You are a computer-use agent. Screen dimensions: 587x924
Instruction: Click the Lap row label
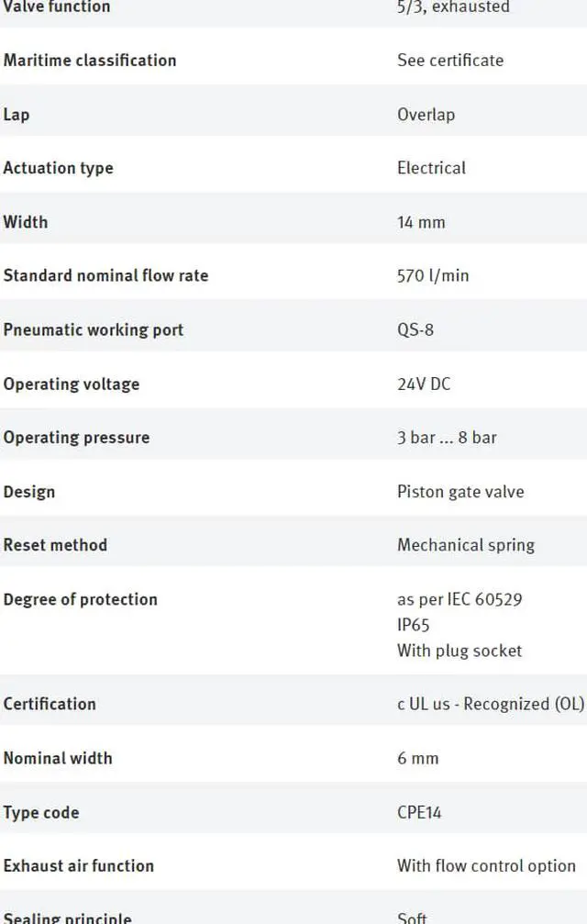coord(16,115)
